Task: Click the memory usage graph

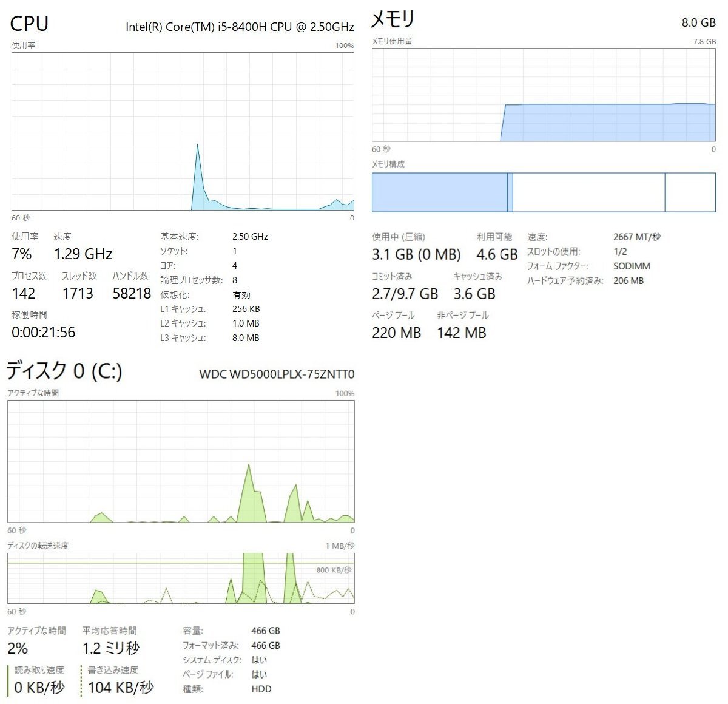Action: pyautogui.click(x=544, y=95)
